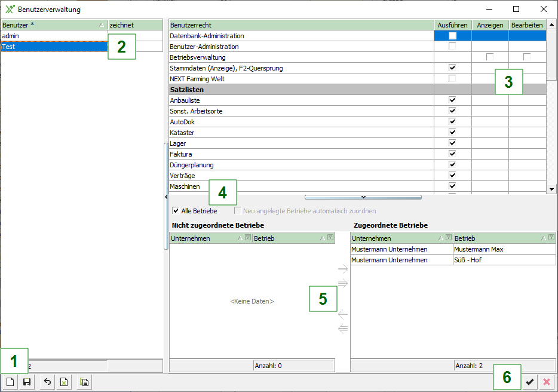The image size is (558, 392).
Task: Toggle the Alle Betriebe checkbox
Action: (x=176, y=211)
